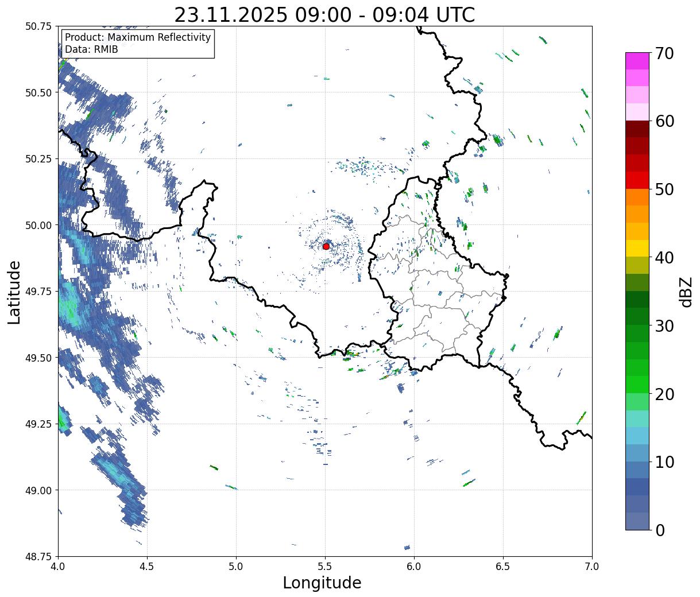Click the colorbar tick label 30

[x=664, y=325]
